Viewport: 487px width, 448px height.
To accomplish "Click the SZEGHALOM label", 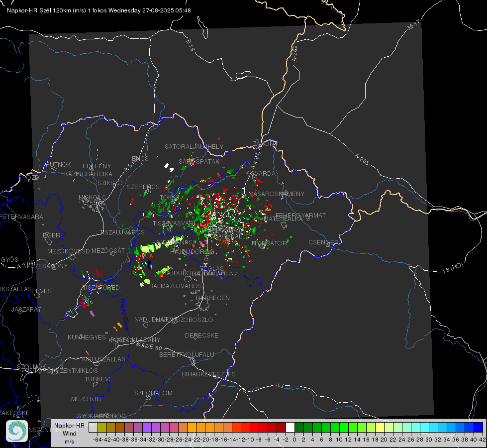I will coord(153,393).
